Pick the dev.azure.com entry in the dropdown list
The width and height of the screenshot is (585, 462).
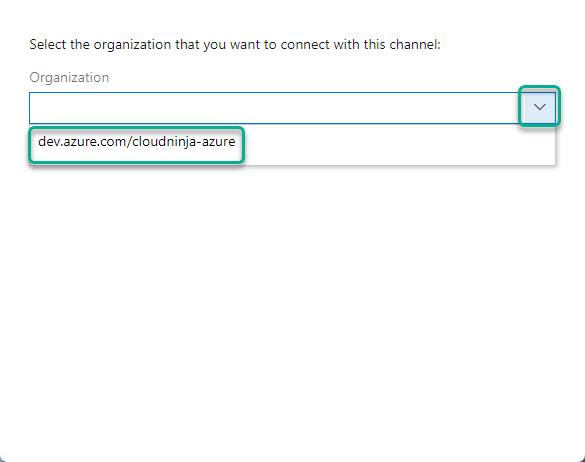pos(137,142)
